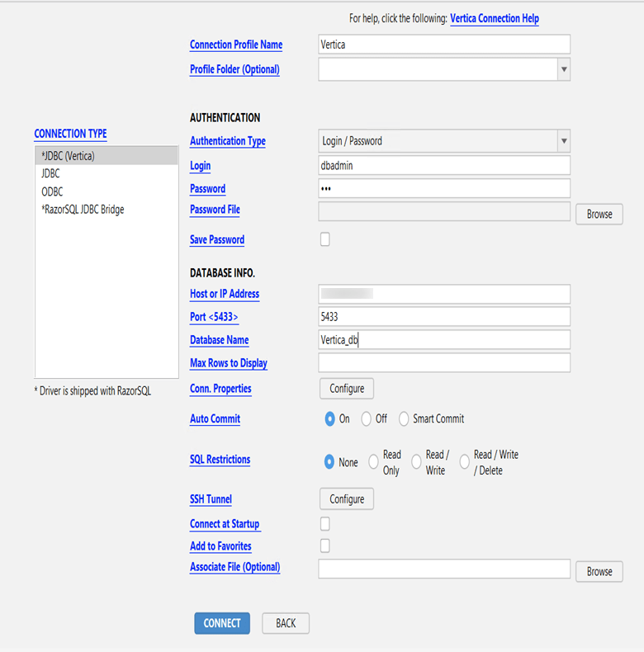
Task: Browse for a Password File
Action: pos(599,214)
